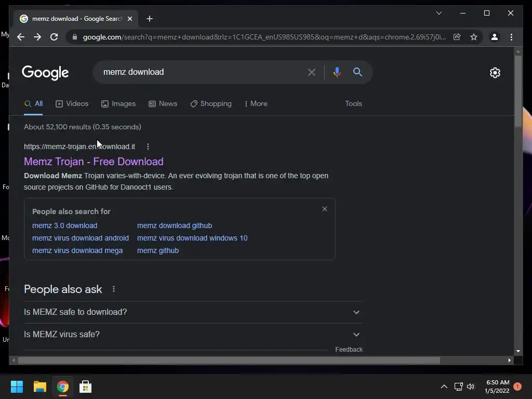Click the scroll left arrow
This screenshot has height=399, width=532.
(x=14, y=361)
